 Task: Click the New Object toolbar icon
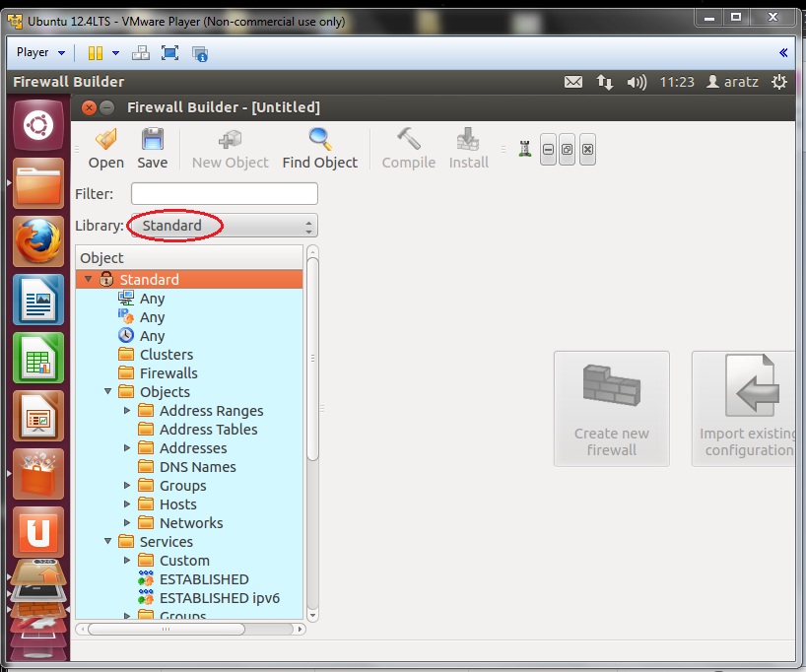(230, 148)
